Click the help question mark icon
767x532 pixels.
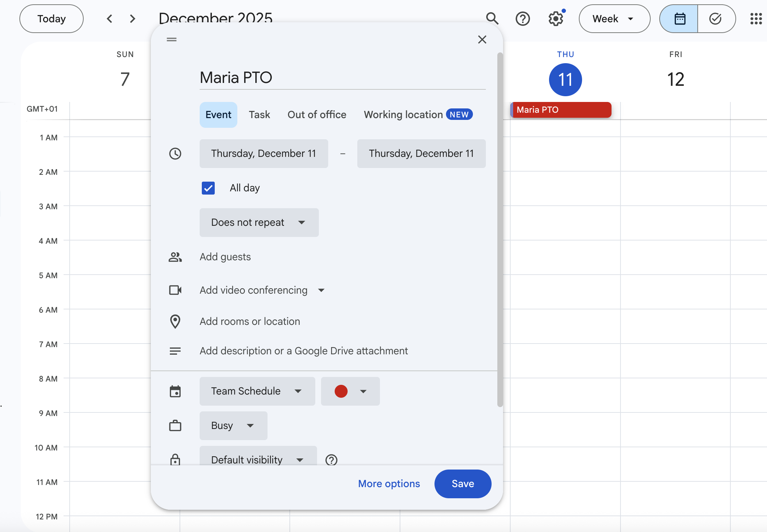[x=523, y=19]
